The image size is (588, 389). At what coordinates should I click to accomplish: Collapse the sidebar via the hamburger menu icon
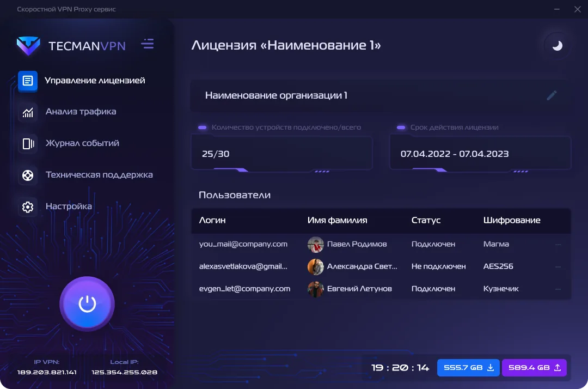tap(148, 44)
